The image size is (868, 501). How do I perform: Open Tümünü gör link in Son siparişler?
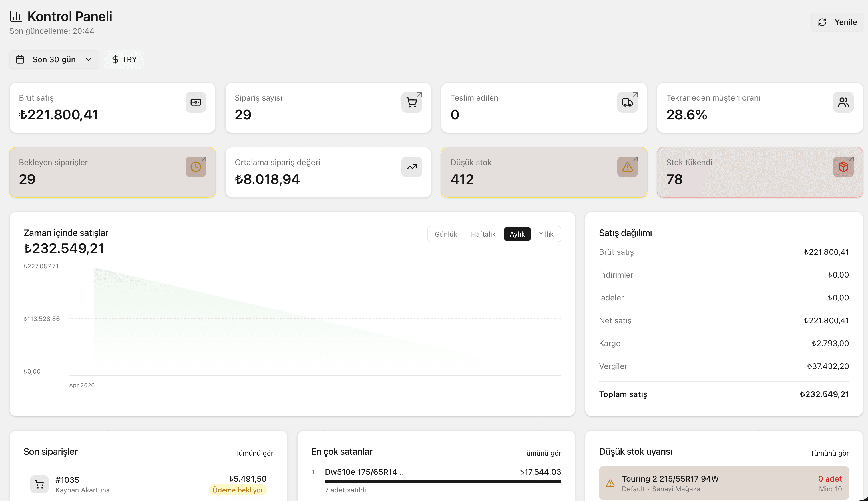pyautogui.click(x=254, y=453)
